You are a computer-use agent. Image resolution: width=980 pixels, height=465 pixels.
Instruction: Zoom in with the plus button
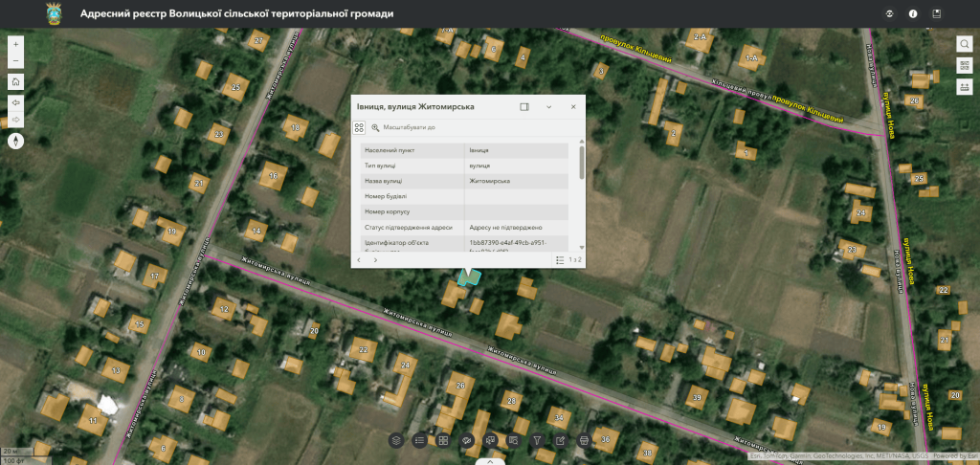(15, 44)
